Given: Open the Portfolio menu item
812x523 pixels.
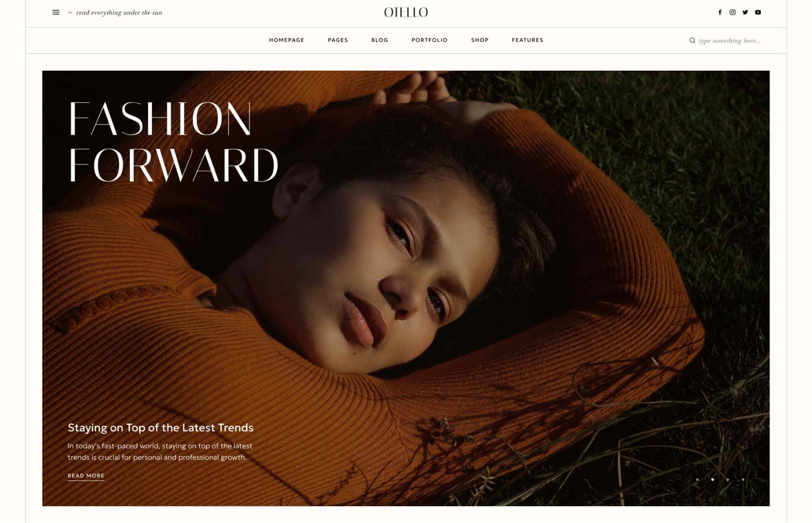Looking at the screenshot, I should coord(429,40).
